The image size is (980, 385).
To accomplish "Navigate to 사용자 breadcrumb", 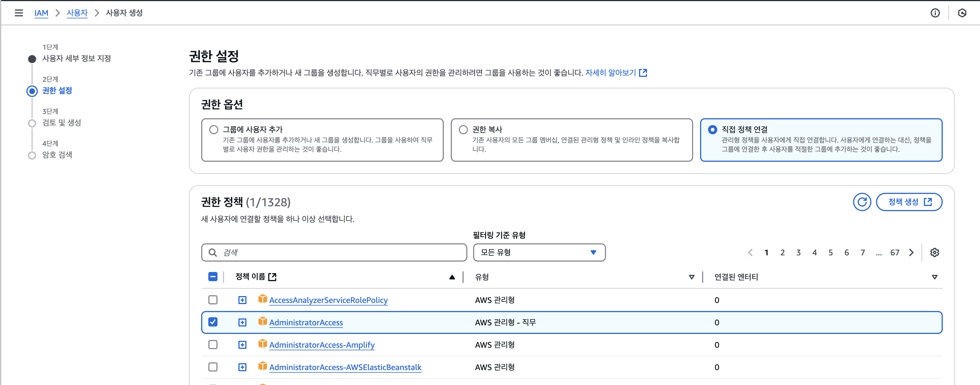I will pos(77,13).
